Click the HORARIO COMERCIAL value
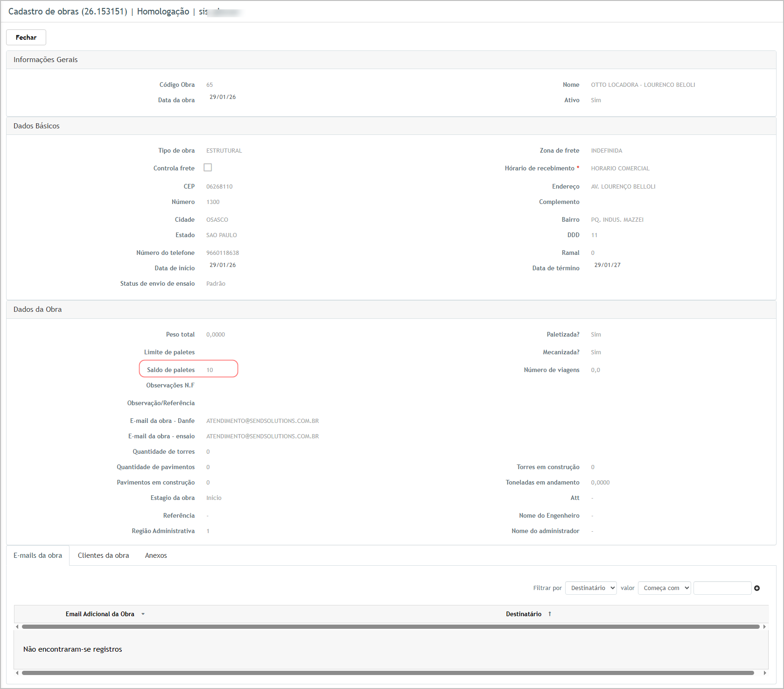This screenshot has width=784, height=689. click(x=620, y=169)
